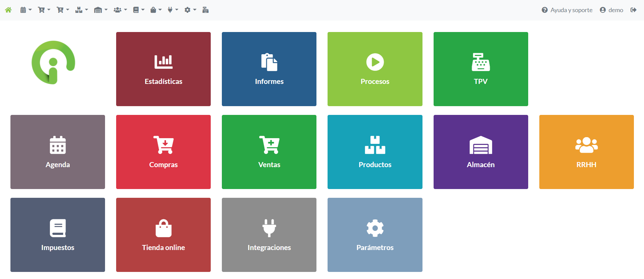
Task: Open the warehouse dropdown menu in navbar
Action: [101, 10]
